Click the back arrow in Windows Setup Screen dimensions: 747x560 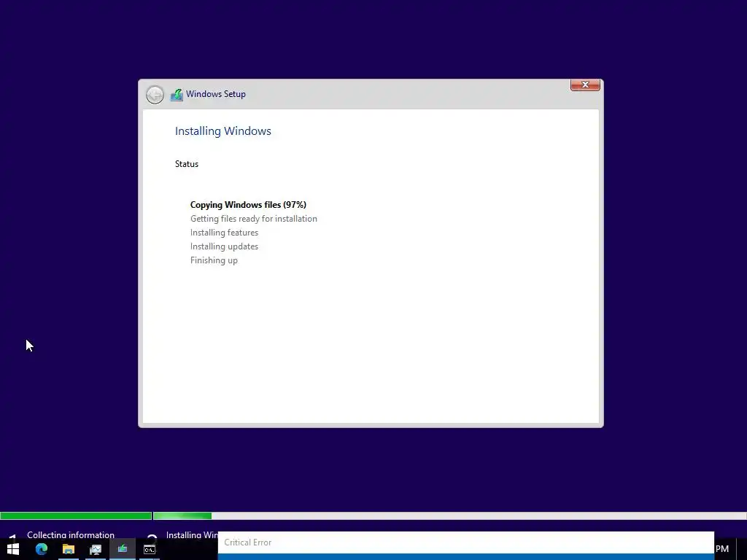155,94
